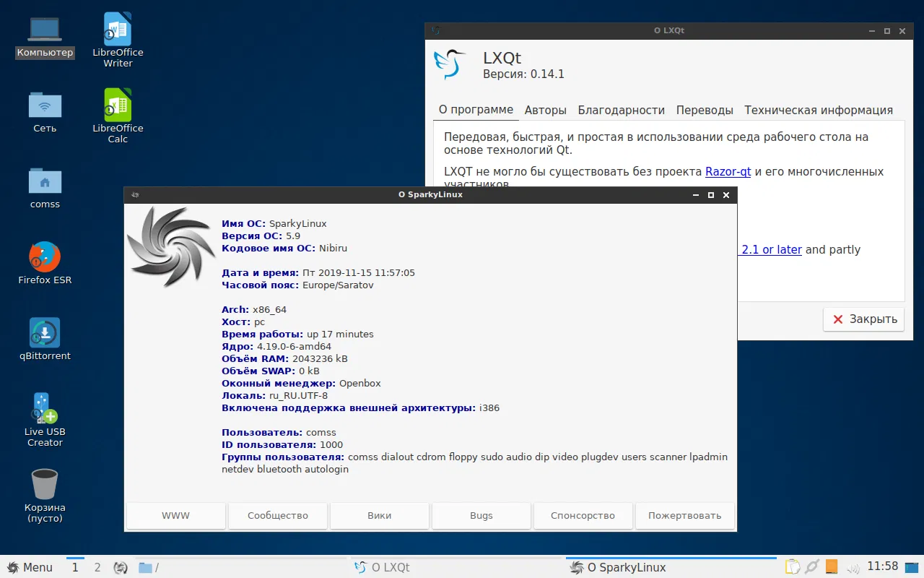Screen dimensions: 924x578
Task: Activate the О SparkyLinux taskbar entry
Action: [x=671, y=567]
